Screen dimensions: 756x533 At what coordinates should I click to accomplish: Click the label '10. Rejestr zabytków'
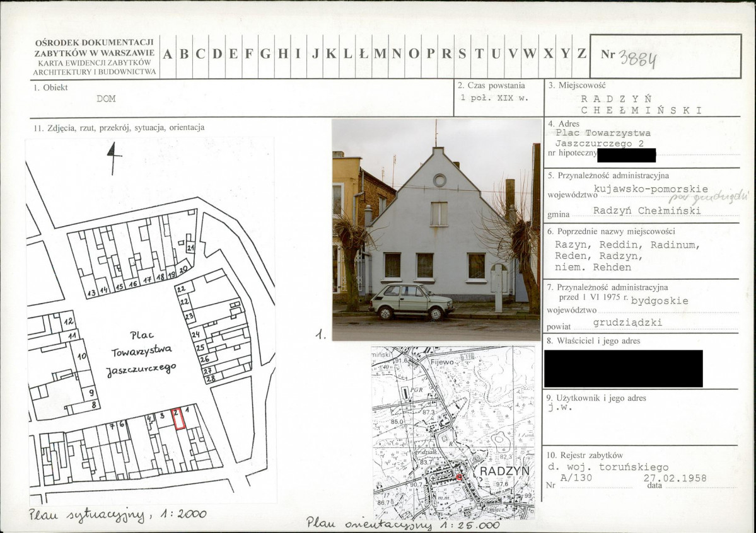[x=584, y=455]
